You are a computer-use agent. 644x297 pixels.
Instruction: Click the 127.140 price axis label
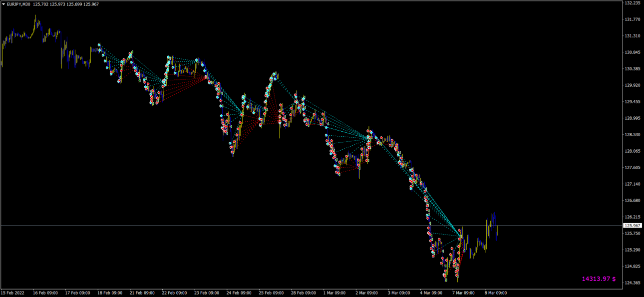point(633,184)
